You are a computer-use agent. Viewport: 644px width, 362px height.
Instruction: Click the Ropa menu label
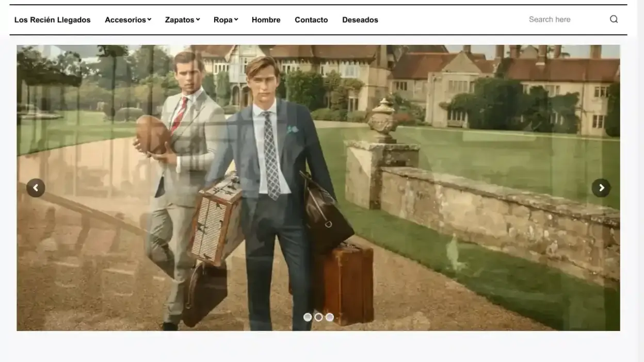coord(222,20)
